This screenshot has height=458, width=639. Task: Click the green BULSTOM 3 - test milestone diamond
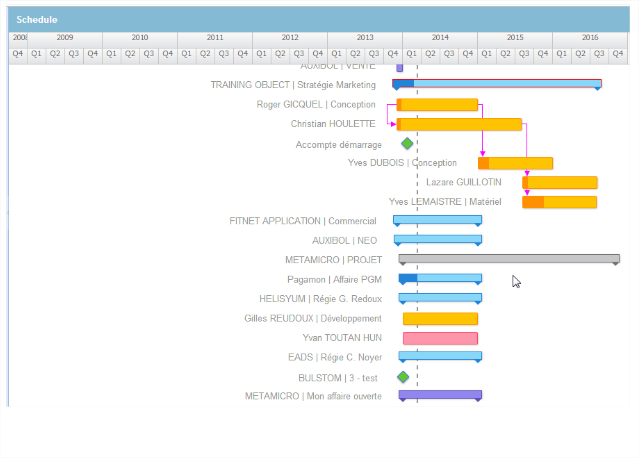coord(403,377)
